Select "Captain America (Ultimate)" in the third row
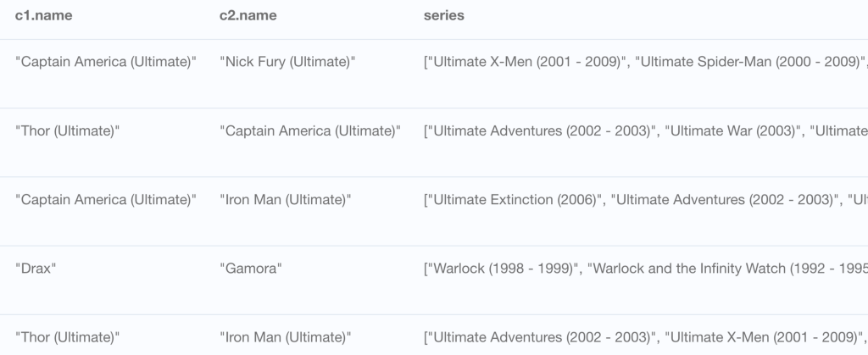 106,200
